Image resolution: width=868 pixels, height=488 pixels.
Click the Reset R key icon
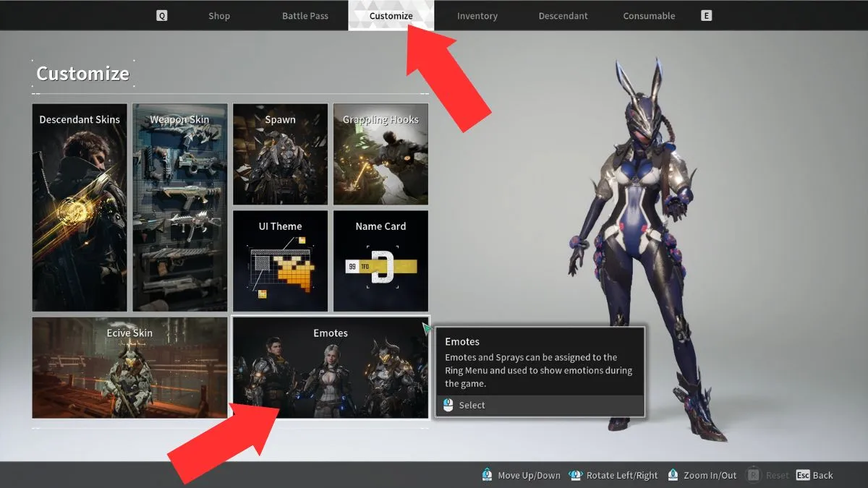tap(753, 475)
